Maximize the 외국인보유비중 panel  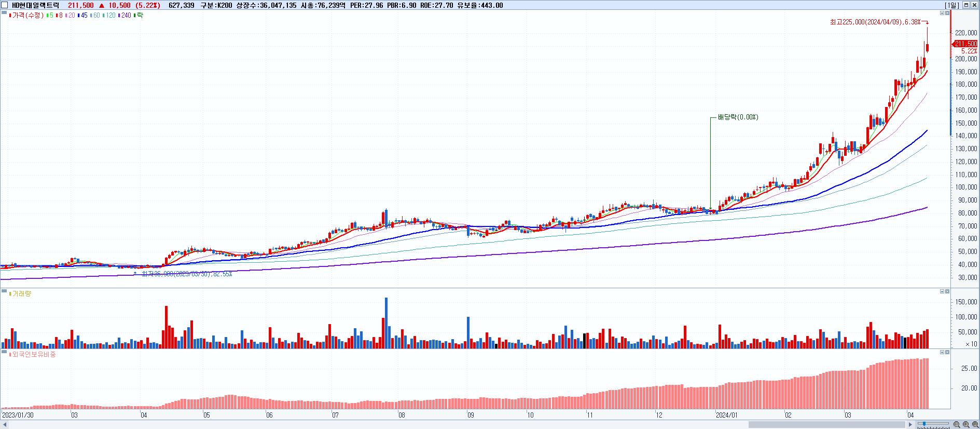point(947,352)
